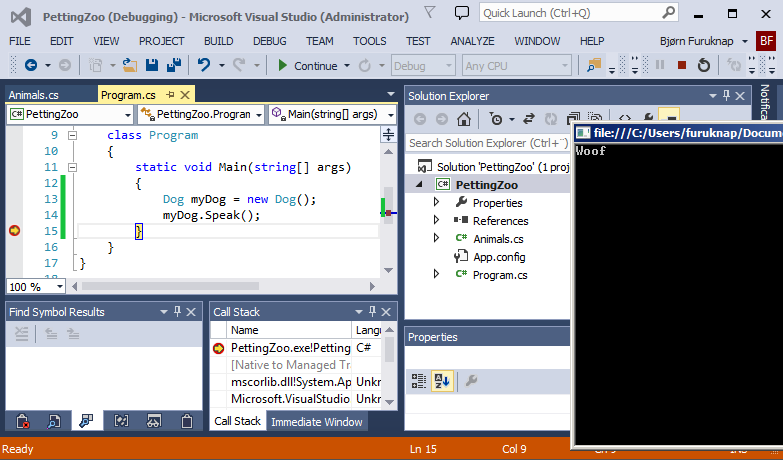The height and width of the screenshot is (460, 783).
Task: Click in the Quick Launch search box
Action: pyautogui.click(x=569, y=12)
